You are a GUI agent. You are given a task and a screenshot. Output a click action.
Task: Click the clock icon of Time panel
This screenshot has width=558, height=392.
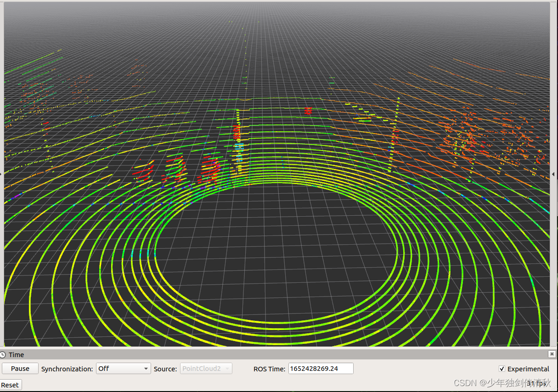click(3, 355)
